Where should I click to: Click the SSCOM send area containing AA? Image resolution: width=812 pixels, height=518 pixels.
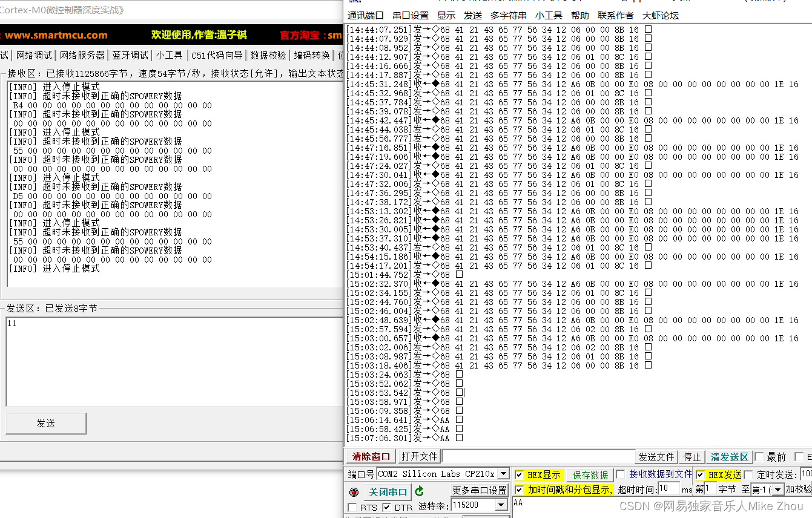pyautogui.click(x=662, y=507)
